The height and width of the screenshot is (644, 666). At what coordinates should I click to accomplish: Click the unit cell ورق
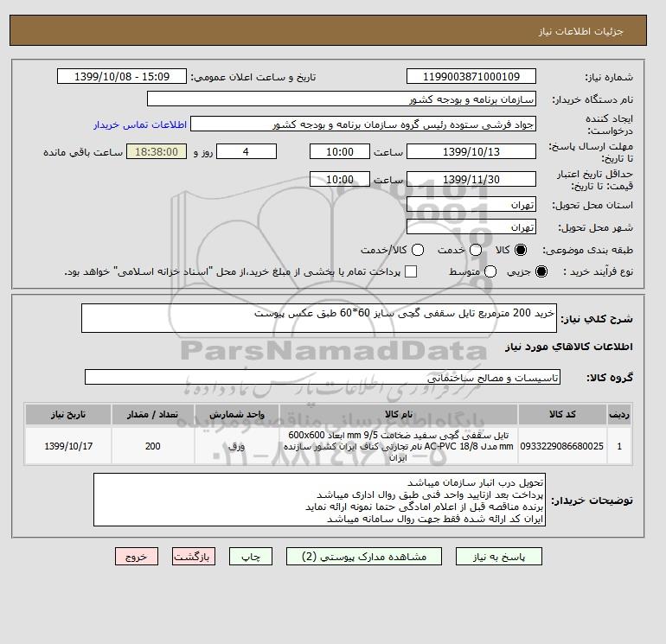[x=237, y=446]
